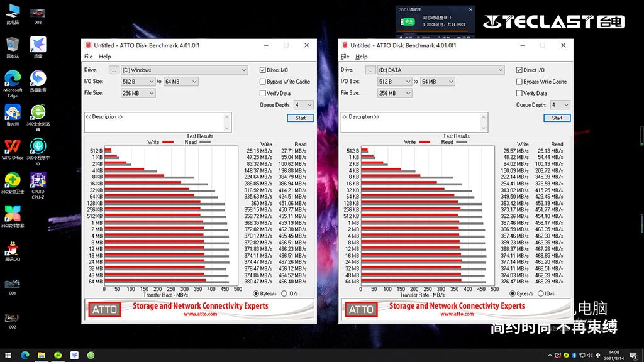The image size is (644, 362).
Task: Open Xunlei video player desktop icon
Action: tap(38, 81)
